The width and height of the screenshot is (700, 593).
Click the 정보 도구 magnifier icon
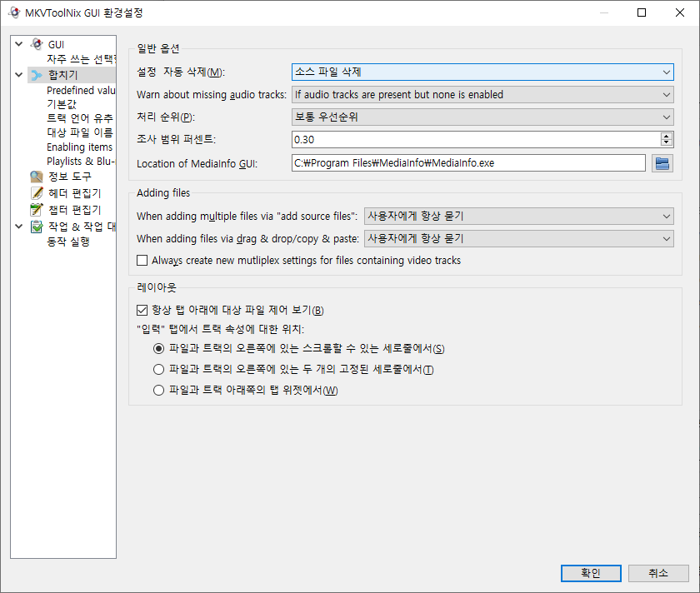(37, 177)
